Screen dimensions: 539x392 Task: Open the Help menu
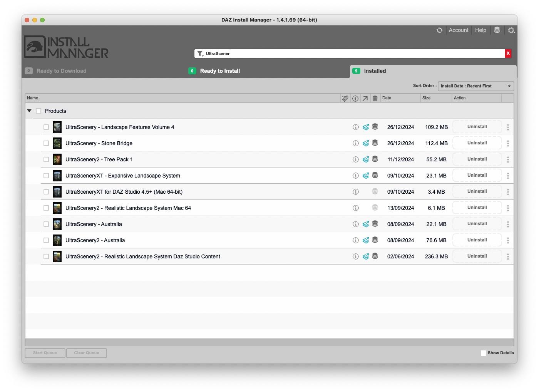(x=480, y=30)
